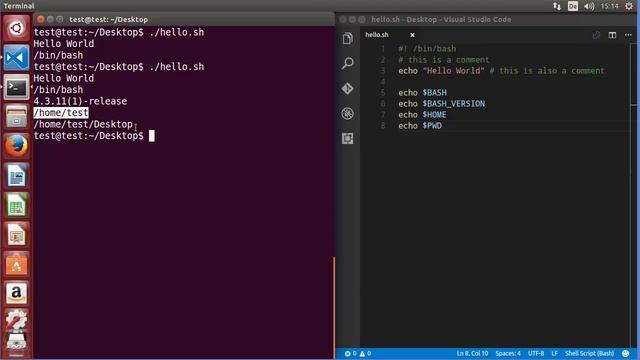The image size is (640, 360).
Task: Click the LF end-of-line indicator
Action: [554, 353]
